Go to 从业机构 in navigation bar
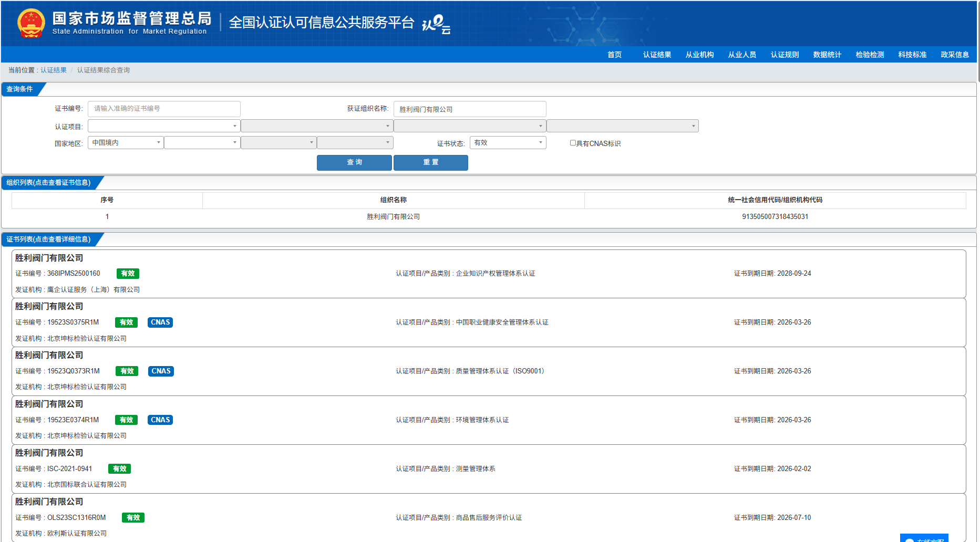Image resolution: width=980 pixels, height=542 pixels. [699, 55]
